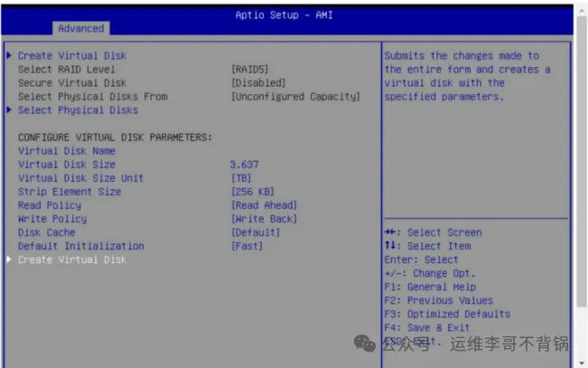Select the Virtual Disk Size Unit label

click(80, 178)
